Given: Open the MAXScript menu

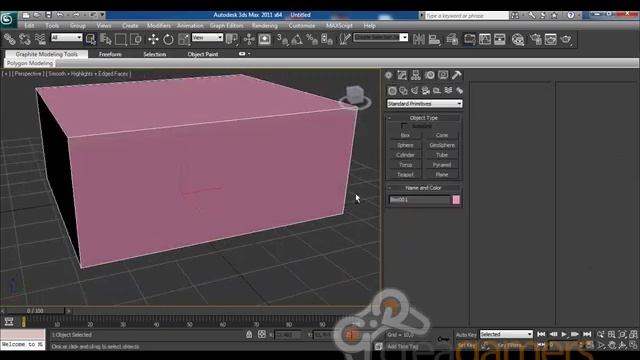Looking at the screenshot, I should [339, 25].
